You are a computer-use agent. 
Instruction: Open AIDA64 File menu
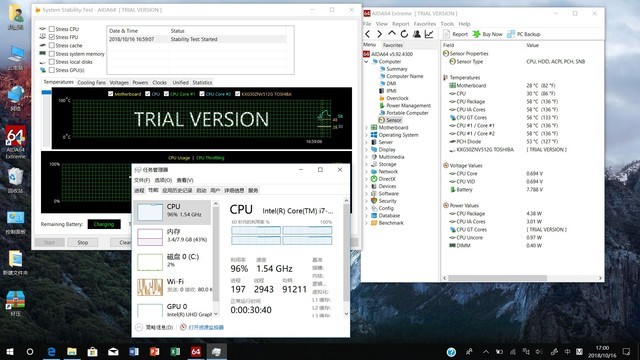pos(367,24)
